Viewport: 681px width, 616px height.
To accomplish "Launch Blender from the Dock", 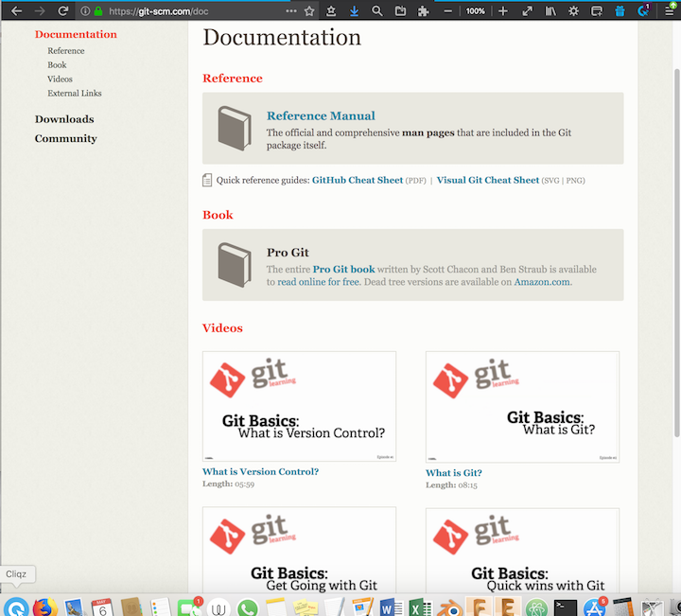I will pyautogui.click(x=449, y=607).
